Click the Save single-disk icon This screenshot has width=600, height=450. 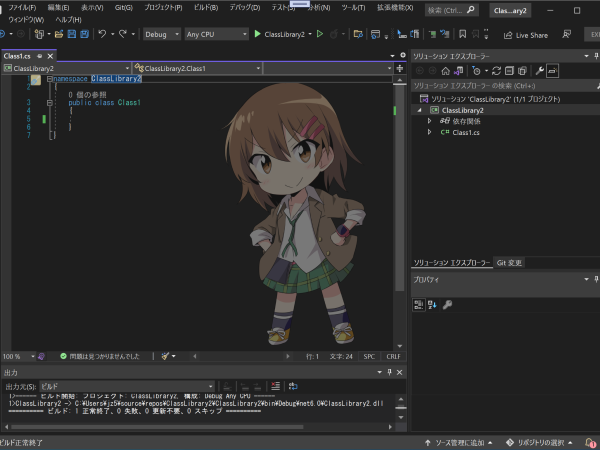[72, 34]
